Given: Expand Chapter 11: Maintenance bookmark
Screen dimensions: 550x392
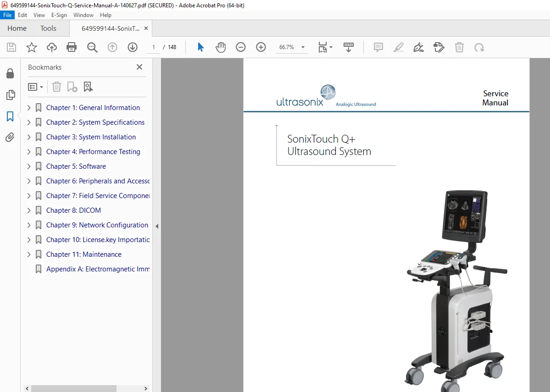Looking at the screenshot, I should click(x=29, y=254).
